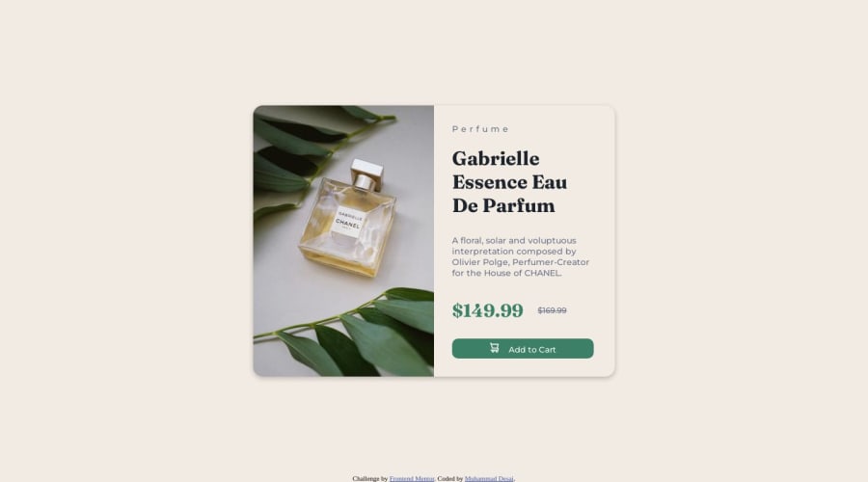
Task: Click the Perfume category label
Action: point(480,129)
